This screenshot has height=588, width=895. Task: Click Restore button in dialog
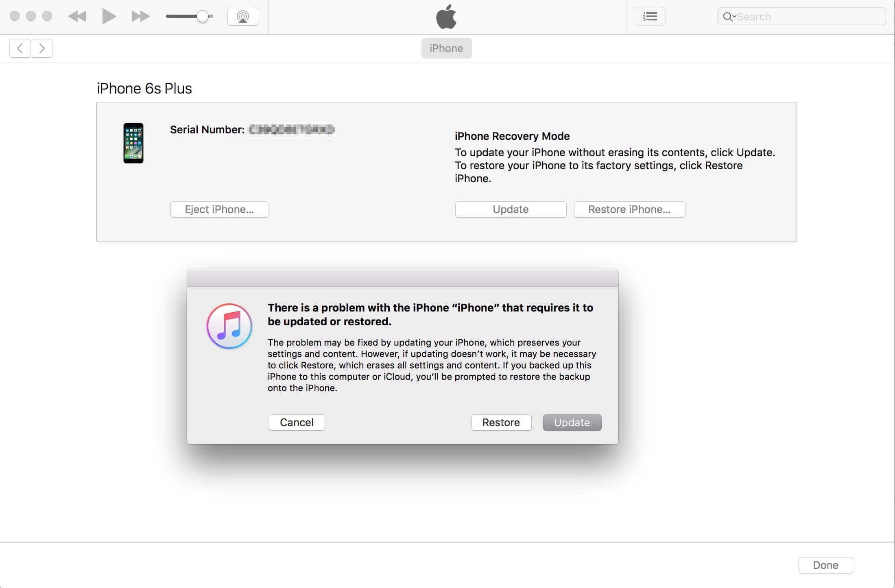pyautogui.click(x=501, y=422)
